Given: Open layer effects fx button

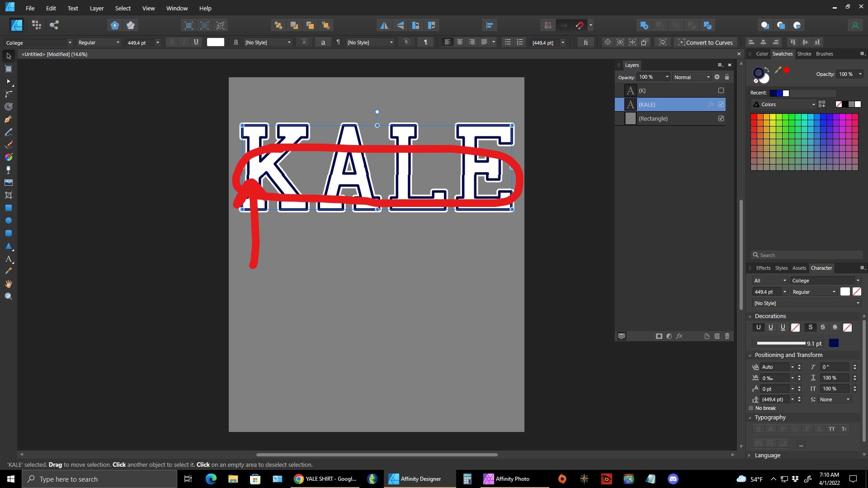Looking at the screenshot, I should (x=679, y=336).
